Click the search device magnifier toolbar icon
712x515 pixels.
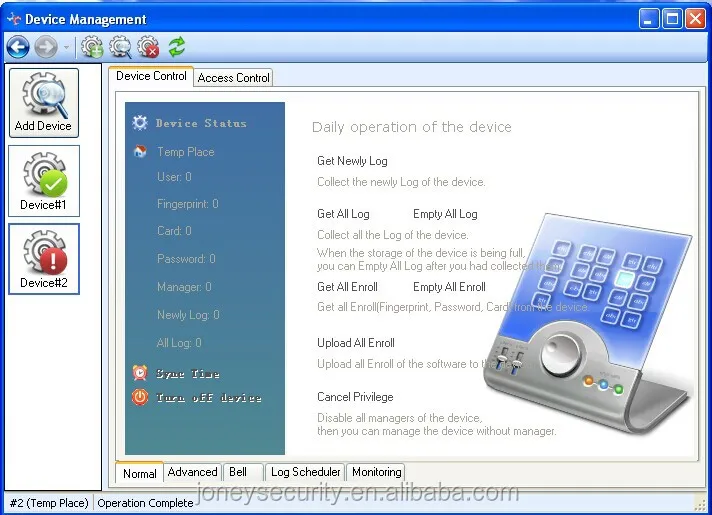121,46
